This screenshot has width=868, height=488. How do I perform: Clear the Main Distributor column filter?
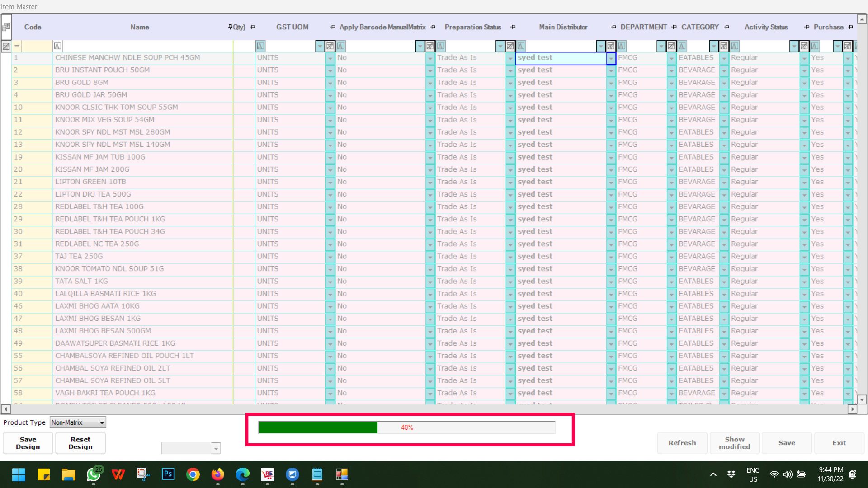pyautogui.click(x=611, y=46)
